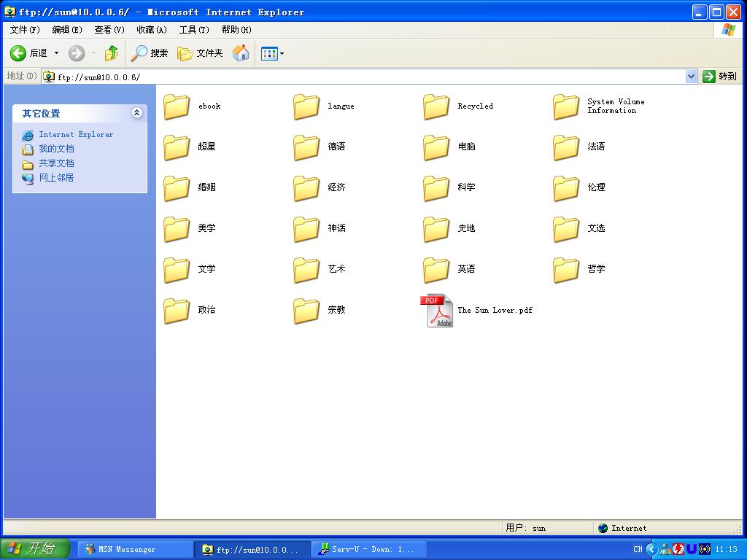Image resolution: width=747 pixels, height=560 pixels.
Task: Open 我的文档 link in sidebar
Action: point(56,149)
